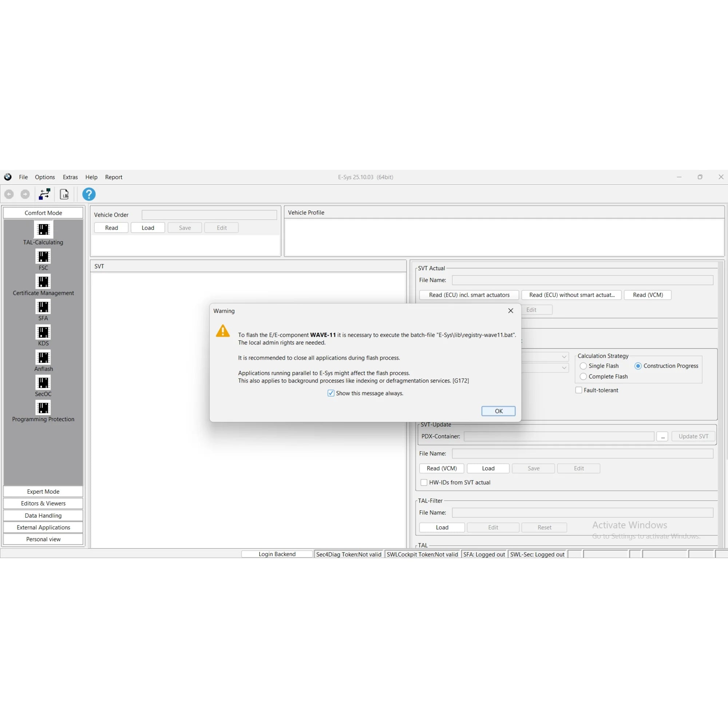The width and height of the screenshot is (728, 728).
Task: Open the FSC module icon
Action: pyautogui.click(x=43, y=257)
